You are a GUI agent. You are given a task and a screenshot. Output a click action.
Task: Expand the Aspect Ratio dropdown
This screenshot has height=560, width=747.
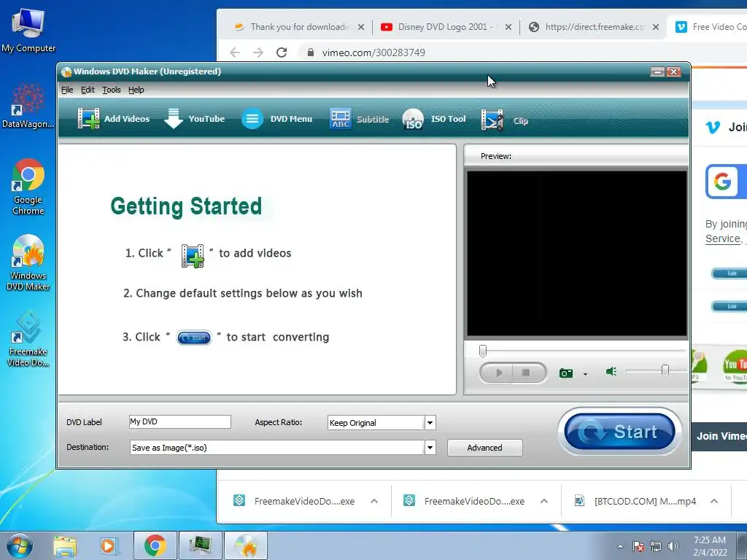430,423
